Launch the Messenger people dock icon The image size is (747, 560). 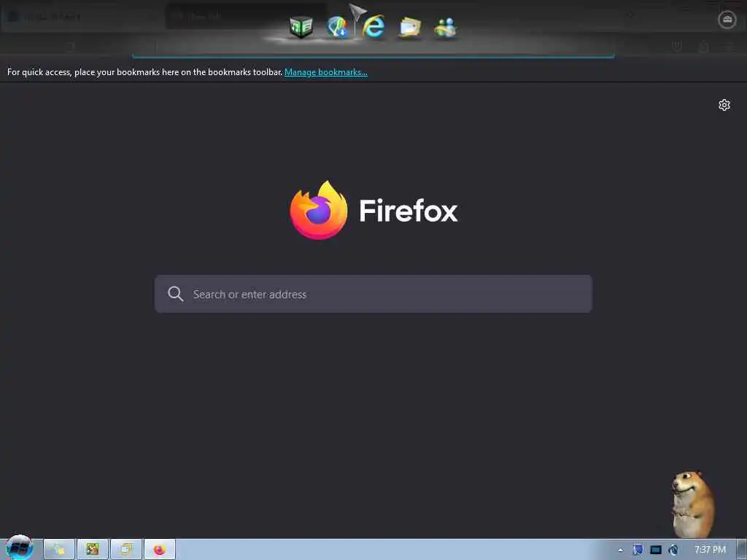pyautogui.click(x=446, y=28)
